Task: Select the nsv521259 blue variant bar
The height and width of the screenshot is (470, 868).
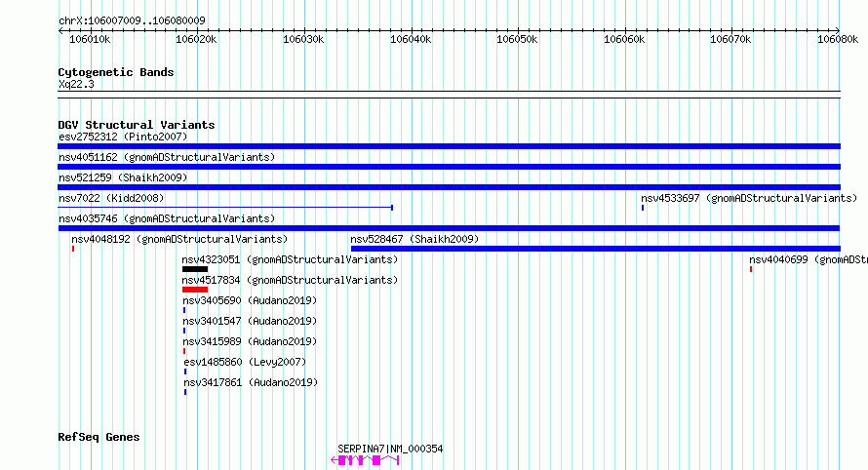Action: (449, 187)
